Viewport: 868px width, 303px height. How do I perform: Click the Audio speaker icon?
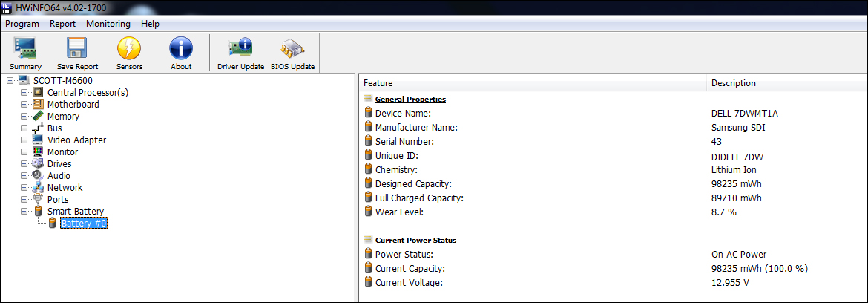[x=38, y=175]
